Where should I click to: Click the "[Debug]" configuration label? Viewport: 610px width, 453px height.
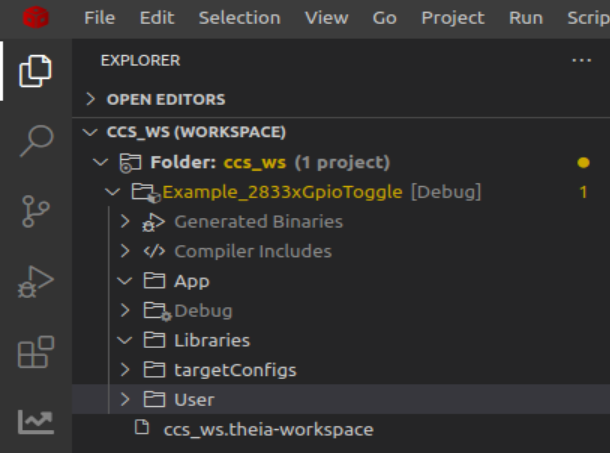(446, 192)
